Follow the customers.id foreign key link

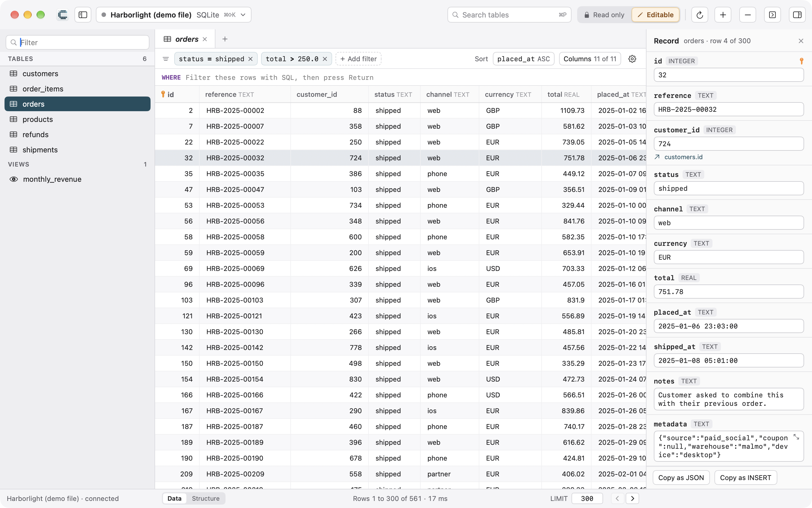[683, 157]
